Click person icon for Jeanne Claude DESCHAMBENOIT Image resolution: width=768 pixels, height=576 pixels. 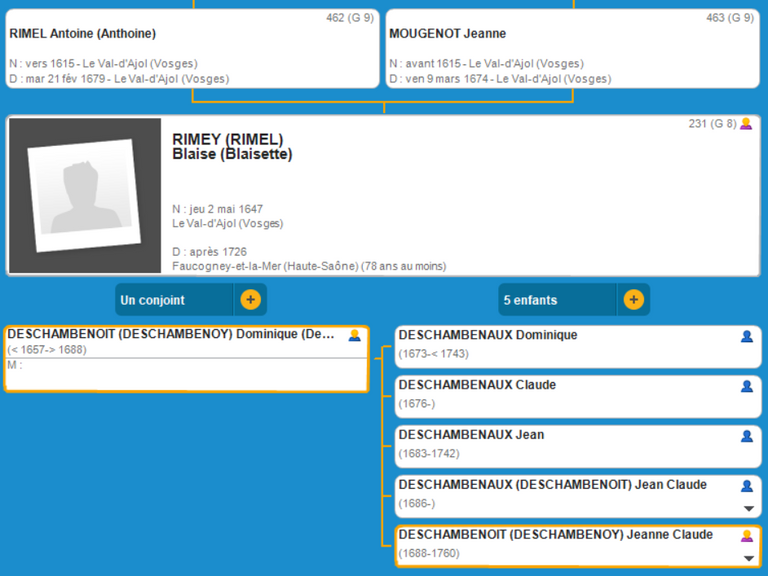746,537
